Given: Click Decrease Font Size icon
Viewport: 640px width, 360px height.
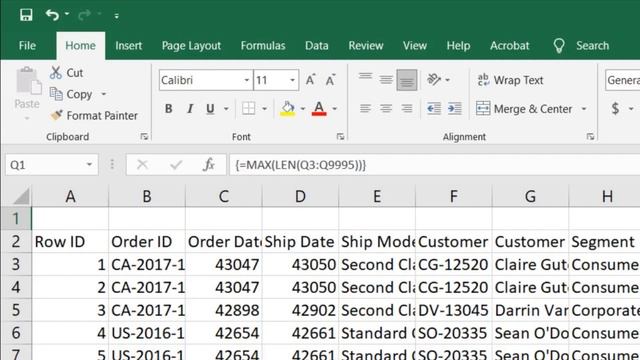Looking at the screenshot, I should pos(330,80).
